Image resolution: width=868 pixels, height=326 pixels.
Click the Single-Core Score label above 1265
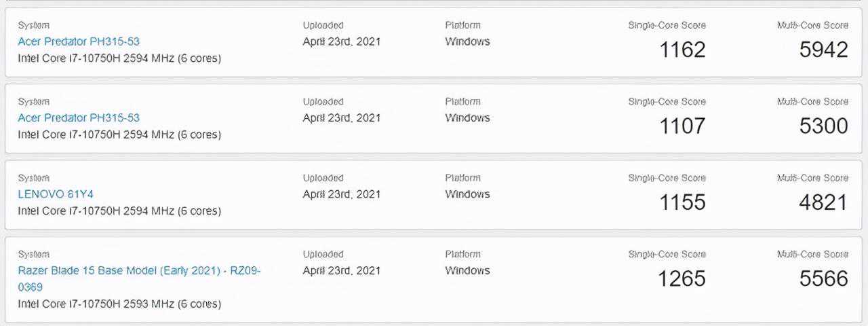(x=667, y=254)
